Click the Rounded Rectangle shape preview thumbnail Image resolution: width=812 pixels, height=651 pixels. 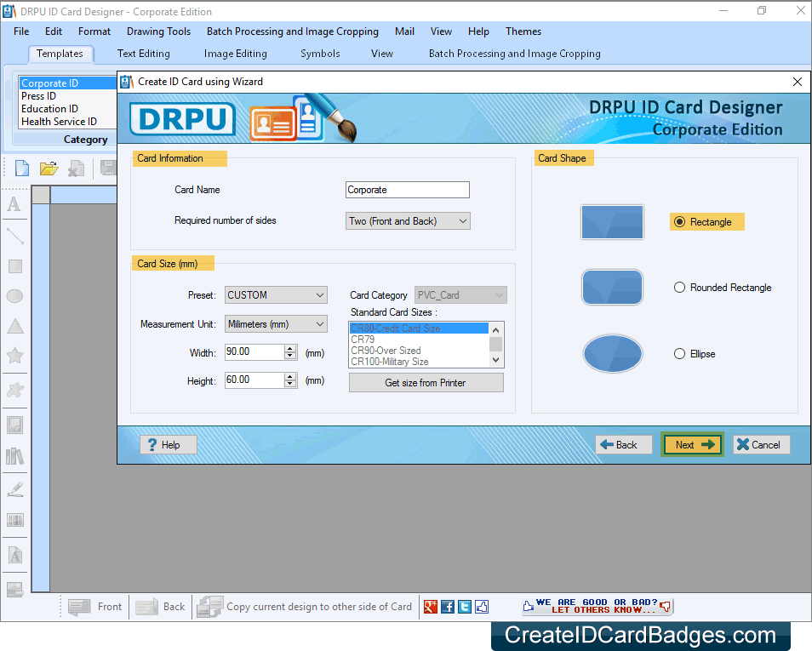[612, 287]
